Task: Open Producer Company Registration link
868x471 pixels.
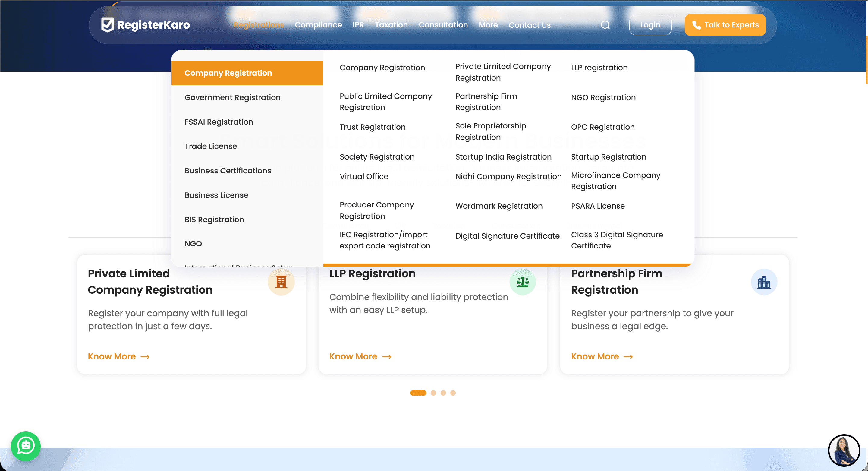Action: (x=376, y=210)
